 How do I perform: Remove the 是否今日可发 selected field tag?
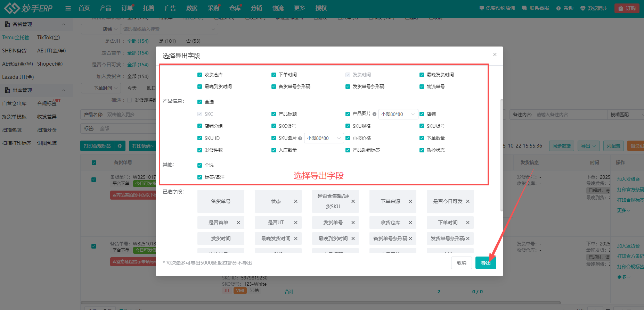click(x=467, y=201)
